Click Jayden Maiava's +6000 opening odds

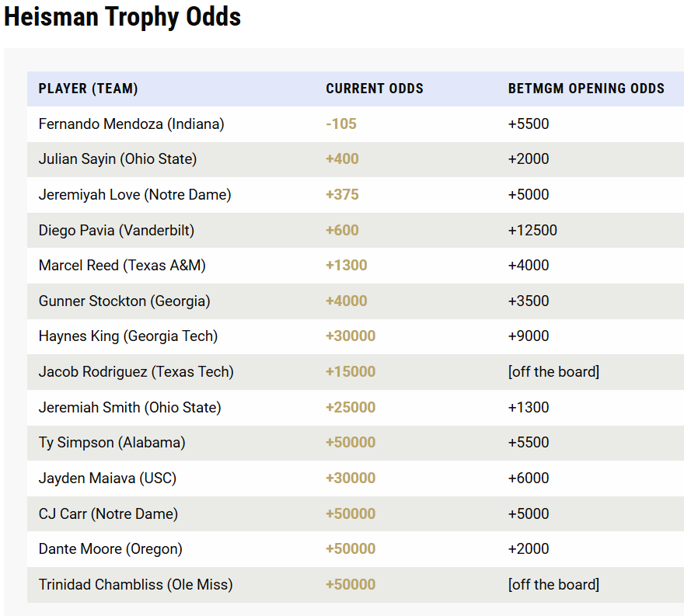(529, 478)
